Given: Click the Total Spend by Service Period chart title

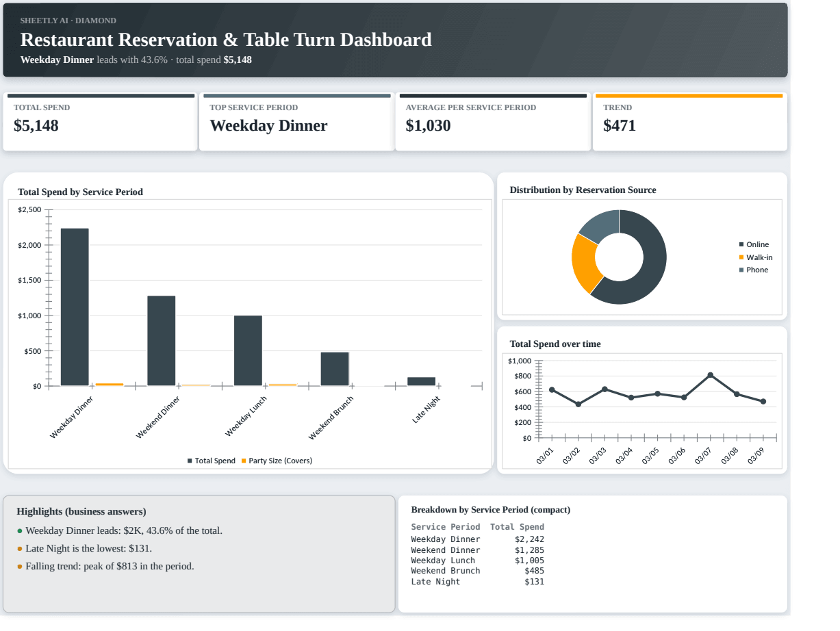Looking at the screenshot, I should point(80,192).
